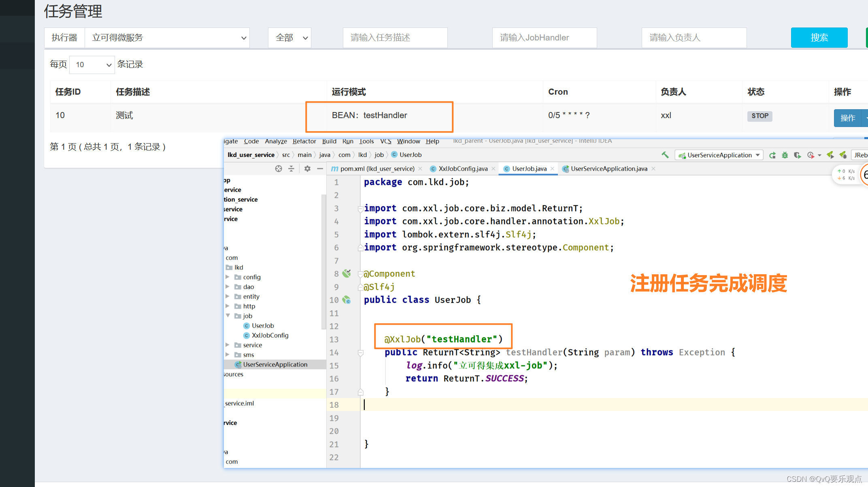Click the Cron value 0/5 * * * * ?
The image size is (868, 487).
pos(569,115)
